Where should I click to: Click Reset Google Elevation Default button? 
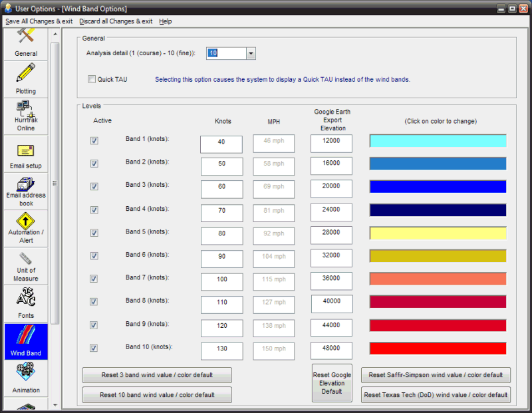point(332,383)
